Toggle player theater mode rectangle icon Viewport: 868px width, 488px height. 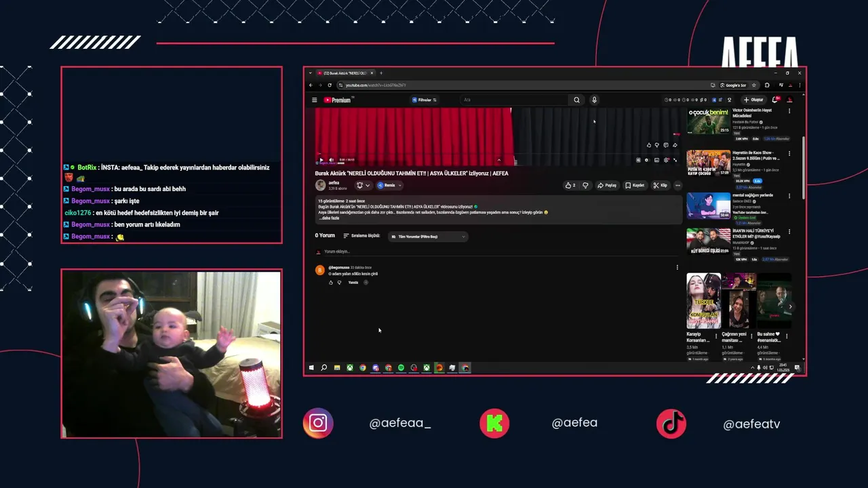(x=656, y=160)
